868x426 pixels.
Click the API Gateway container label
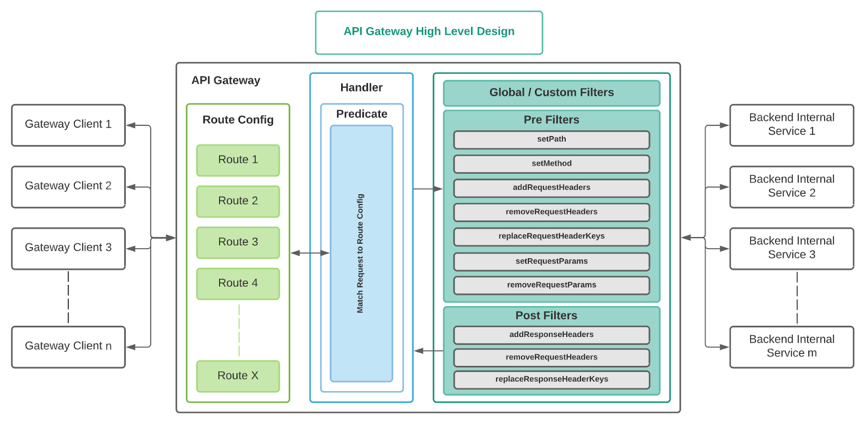pyautogui.click(x=226, y=80)
